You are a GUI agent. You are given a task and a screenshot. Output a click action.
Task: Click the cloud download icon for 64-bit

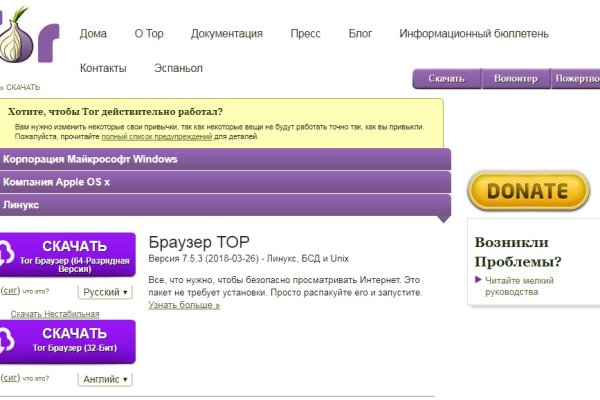5,254
